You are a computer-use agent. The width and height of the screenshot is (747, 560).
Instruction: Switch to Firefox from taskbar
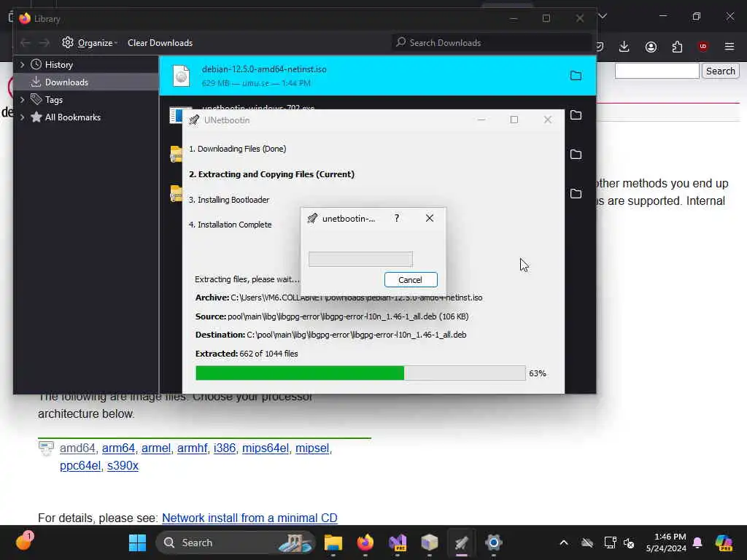pos(365,542)
